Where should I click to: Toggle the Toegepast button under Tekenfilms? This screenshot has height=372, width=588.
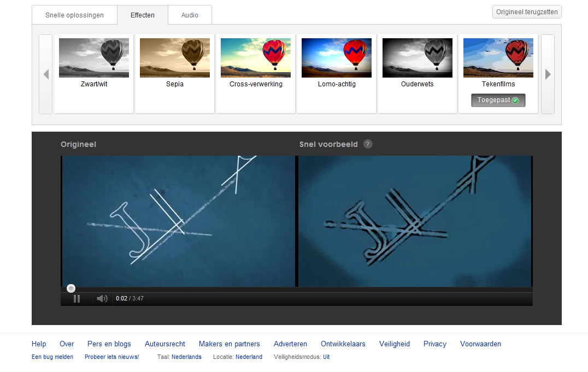(x=498, y=100)
